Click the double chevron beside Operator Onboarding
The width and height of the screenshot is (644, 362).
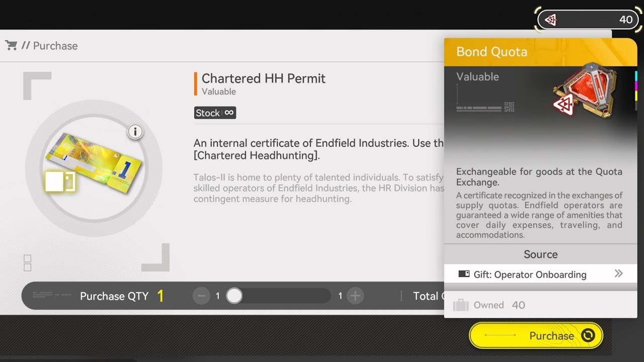619,274
